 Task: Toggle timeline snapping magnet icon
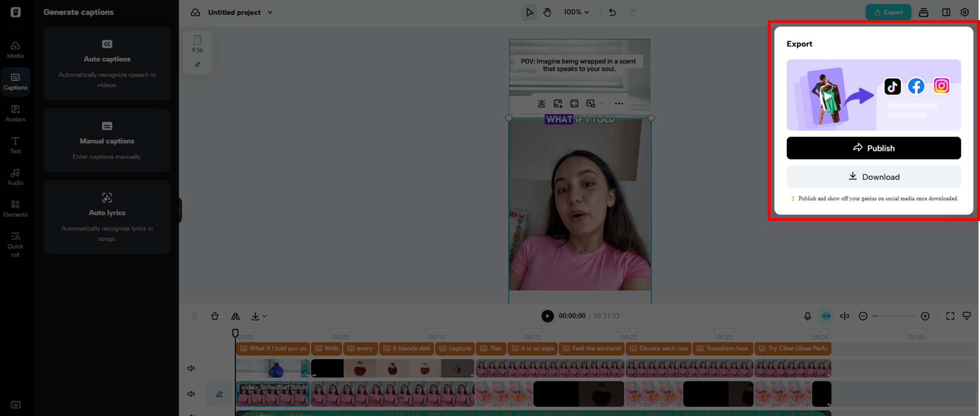[x=826, y=316]
